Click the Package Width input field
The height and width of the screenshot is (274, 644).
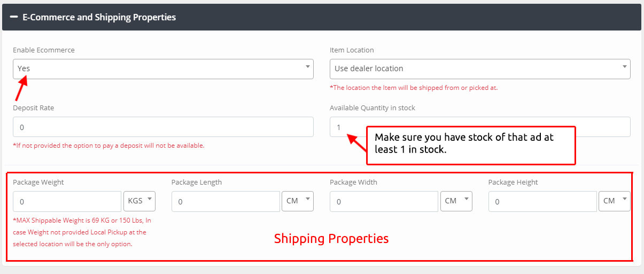click(x=384, y=202)
